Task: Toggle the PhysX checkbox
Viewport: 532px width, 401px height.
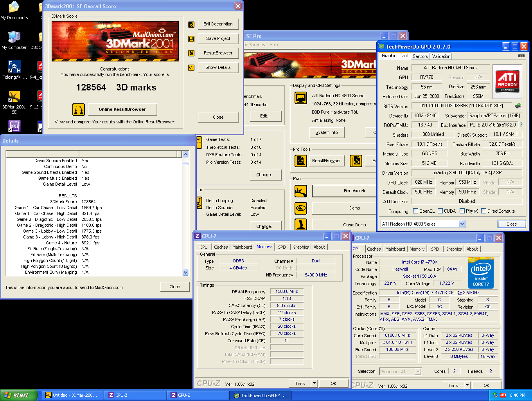Action: (x=462, y=211)
